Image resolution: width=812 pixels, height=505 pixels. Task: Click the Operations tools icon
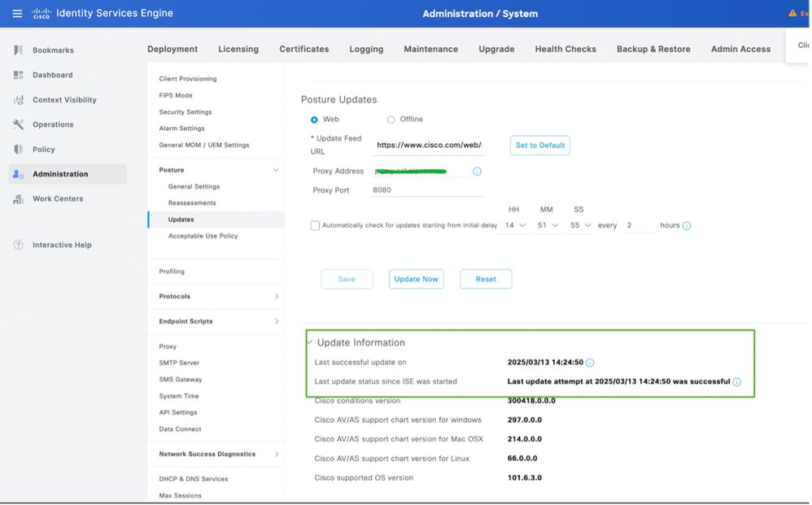pos(19,124)
